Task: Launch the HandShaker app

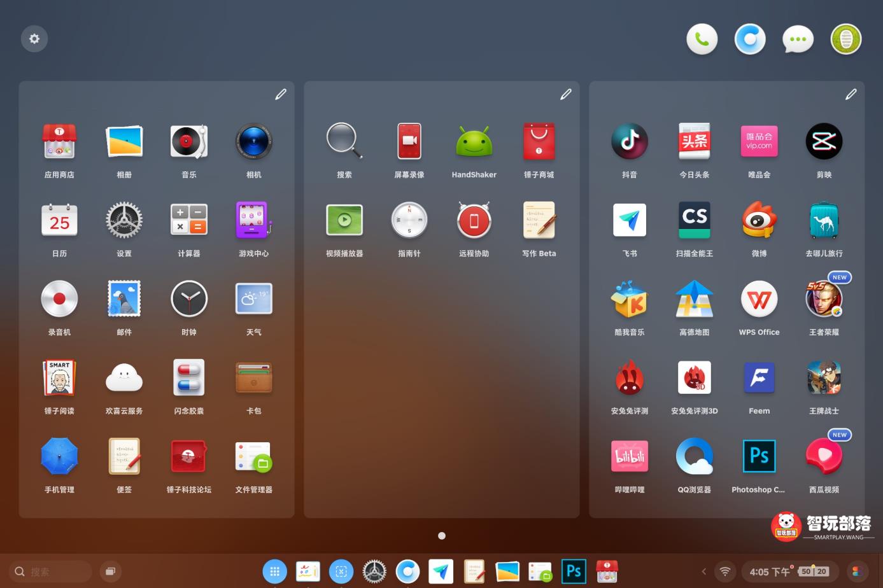Action: [474, 141]
